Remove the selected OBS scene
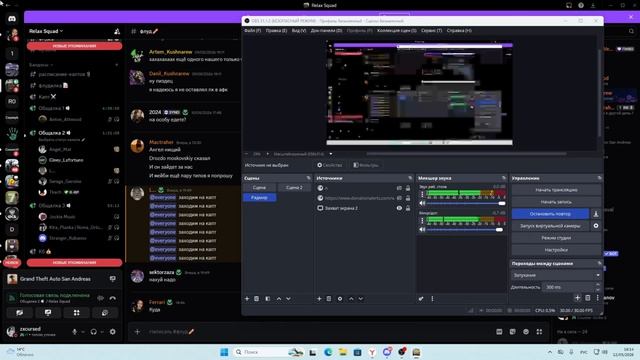This screenshot has height=360, width=640. (x=256, y=299)
